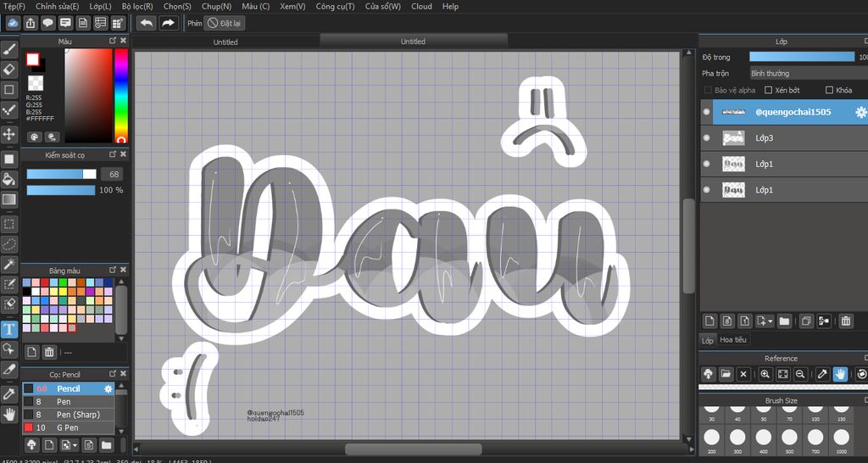Image resolution: width=868 pixels, height=463 pixels.
Task: Open add-layer dropdown arrow in Lớp panel
Action: [x=771, y=321]
